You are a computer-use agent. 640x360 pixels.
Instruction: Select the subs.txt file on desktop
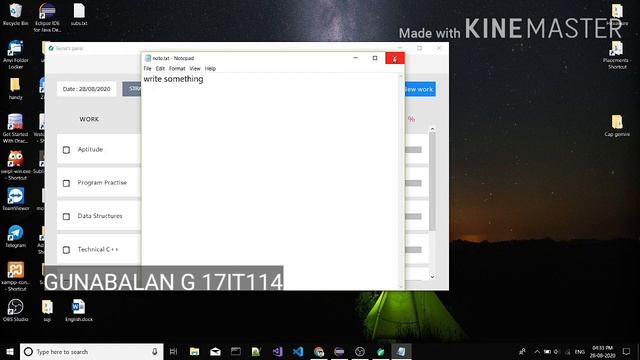[79, 14]
